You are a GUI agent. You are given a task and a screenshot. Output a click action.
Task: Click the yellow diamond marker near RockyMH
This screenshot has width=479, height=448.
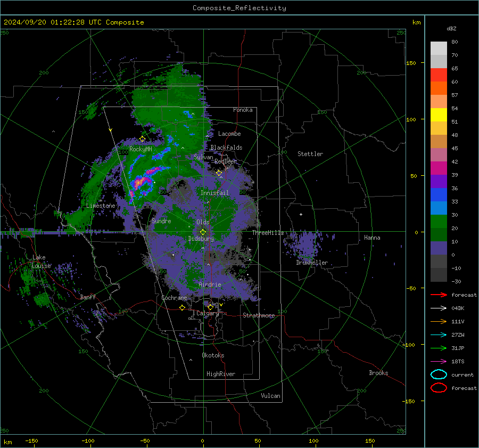pyautogui.click(x=142, y=139)
